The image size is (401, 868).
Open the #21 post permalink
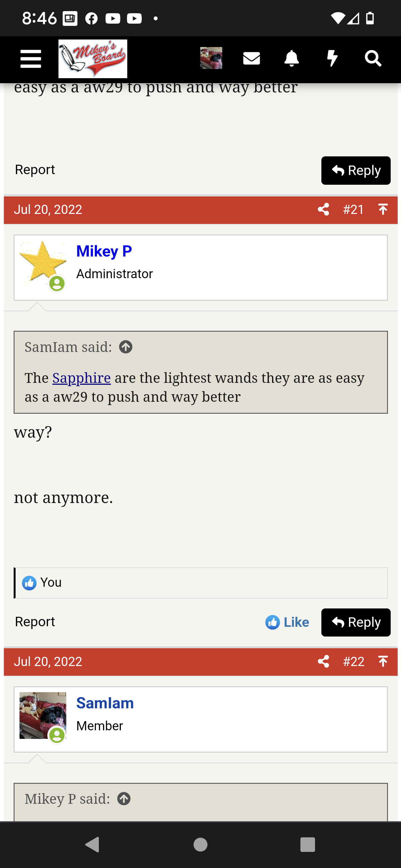tap(353, 209)
